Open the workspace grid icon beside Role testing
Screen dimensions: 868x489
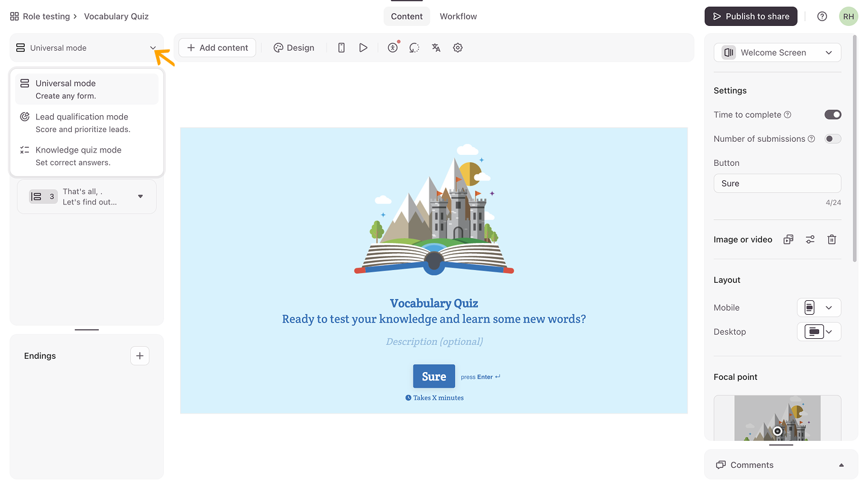click(x=14, y=16)
